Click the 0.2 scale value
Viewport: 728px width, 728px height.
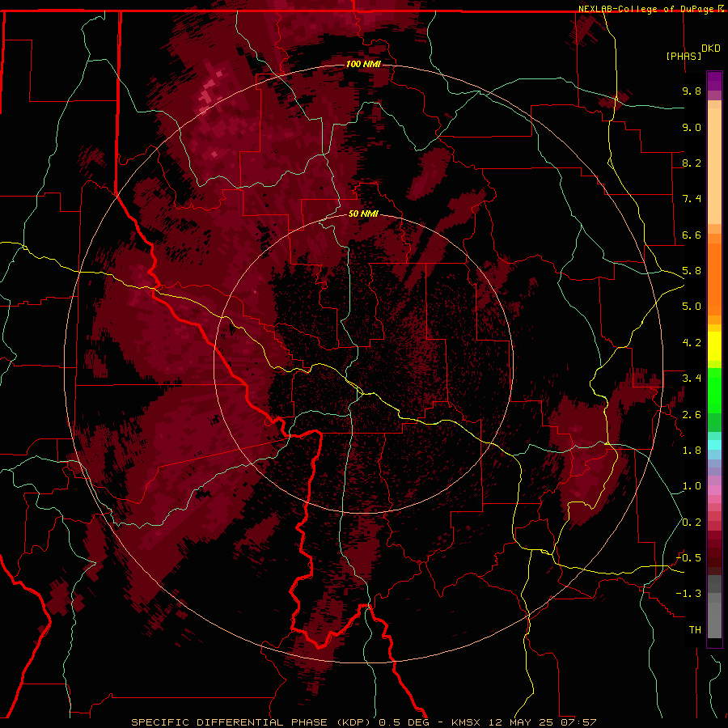[692, 523]
